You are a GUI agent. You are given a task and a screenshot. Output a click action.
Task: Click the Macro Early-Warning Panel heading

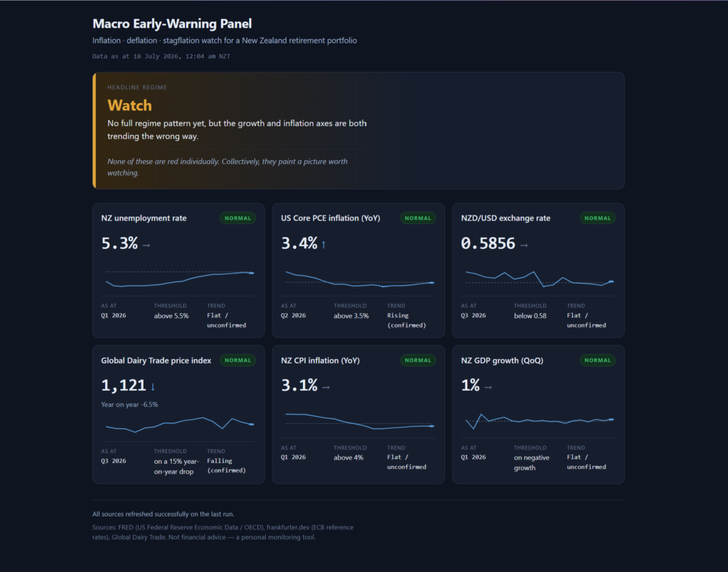tap(172, 23)
